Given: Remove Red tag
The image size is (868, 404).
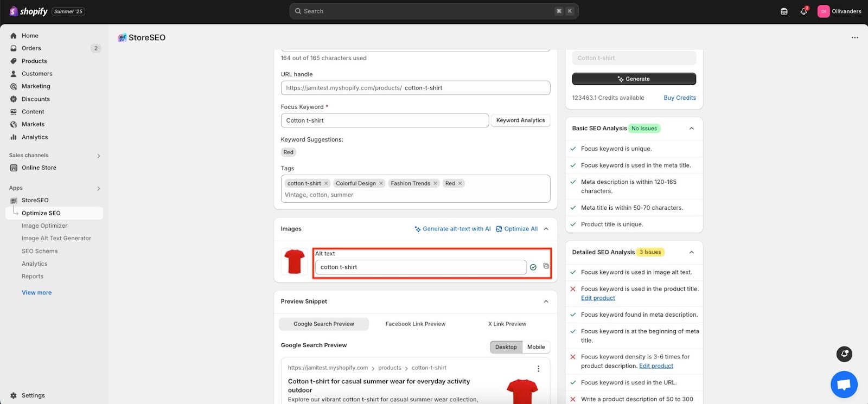Looking at the screenshot, I should tap(460, 183).
